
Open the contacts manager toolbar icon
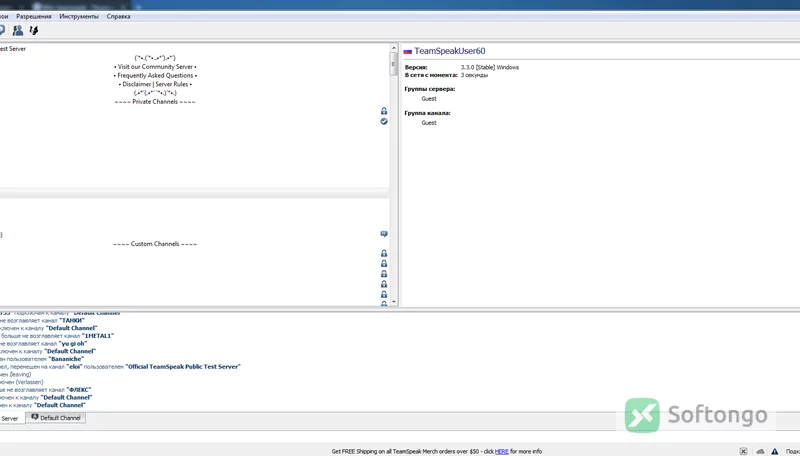pyautogui.click(x=18, y=31)
